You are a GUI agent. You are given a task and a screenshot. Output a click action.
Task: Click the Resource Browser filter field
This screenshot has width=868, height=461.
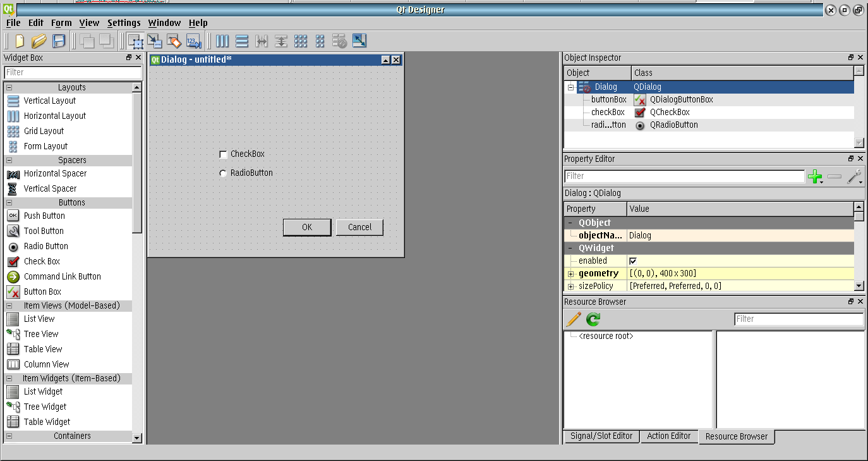[x=799, y=319]
